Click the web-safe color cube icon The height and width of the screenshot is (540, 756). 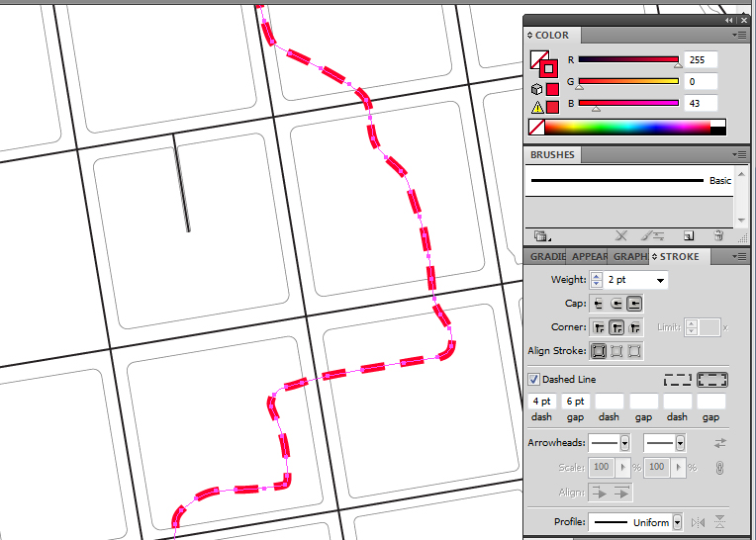(x=536, y=90)
